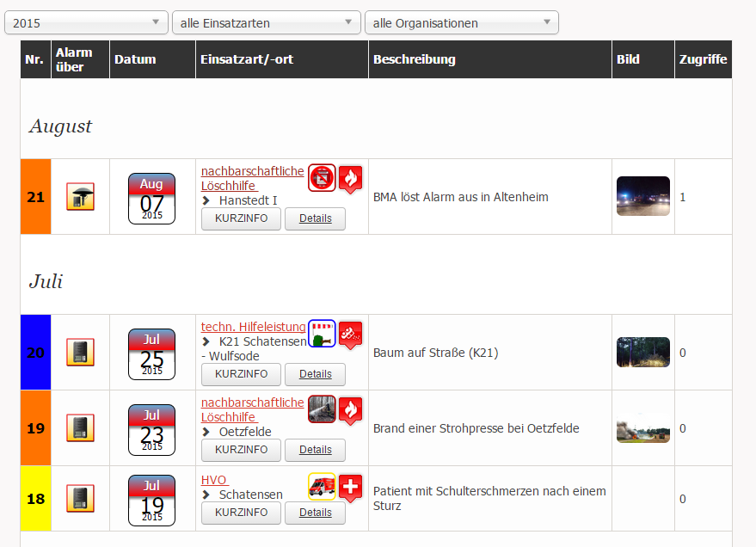Click the pager alarm icon in row 20

[x=80, y=352]
